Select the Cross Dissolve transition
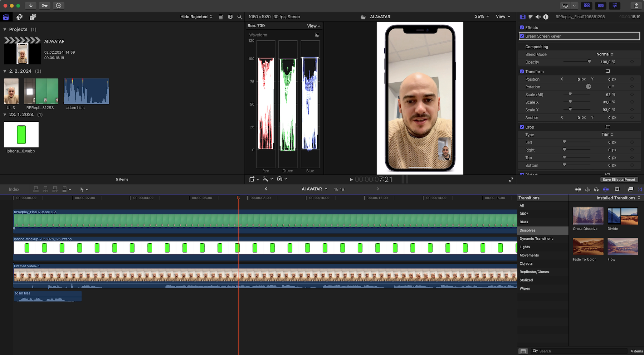This screenshot has height=355, width=644. tap(588, 216)
